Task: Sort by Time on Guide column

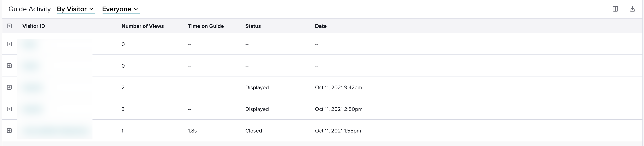Action: point(206,26)
